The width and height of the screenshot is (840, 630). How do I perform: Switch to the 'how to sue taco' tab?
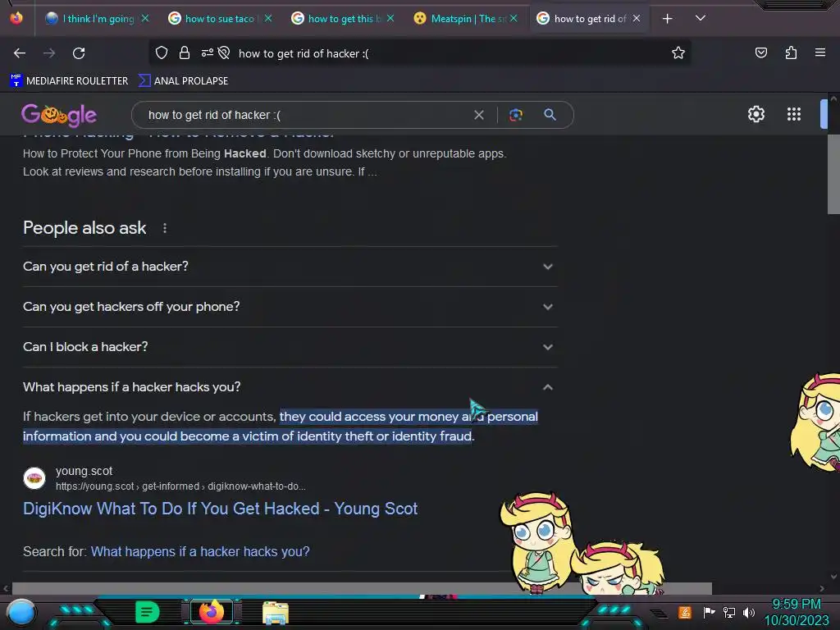point(220,19)
